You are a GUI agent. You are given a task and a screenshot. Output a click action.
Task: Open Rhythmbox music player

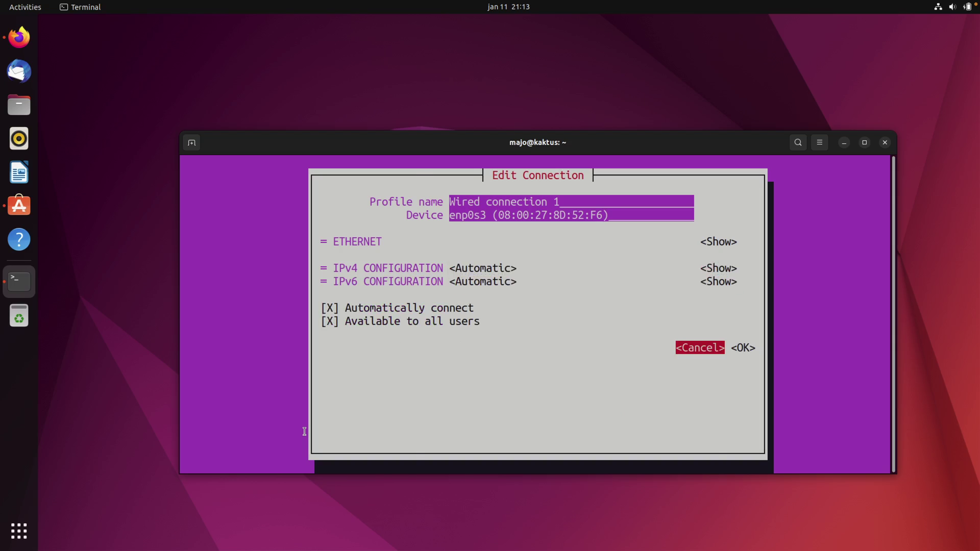19,139
